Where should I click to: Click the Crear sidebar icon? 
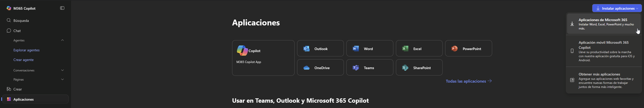(x=9, y=89)
